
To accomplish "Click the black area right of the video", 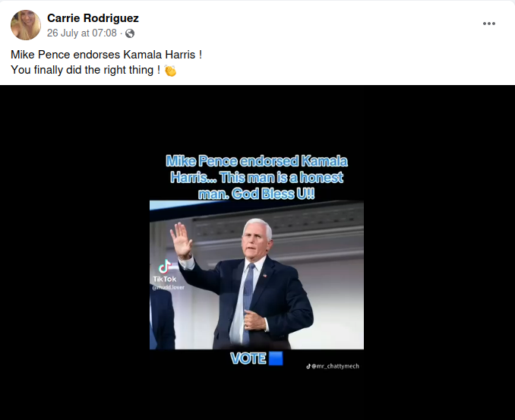I will (439, 252).
